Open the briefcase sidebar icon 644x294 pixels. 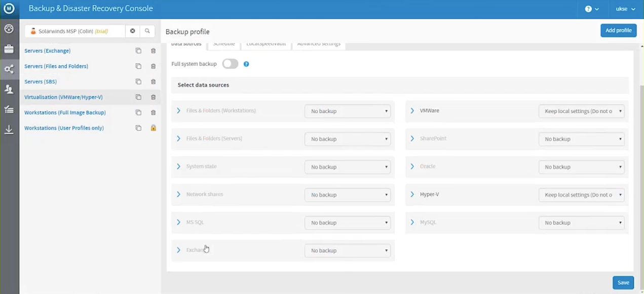pyautogui.click(x=9, y=49)
